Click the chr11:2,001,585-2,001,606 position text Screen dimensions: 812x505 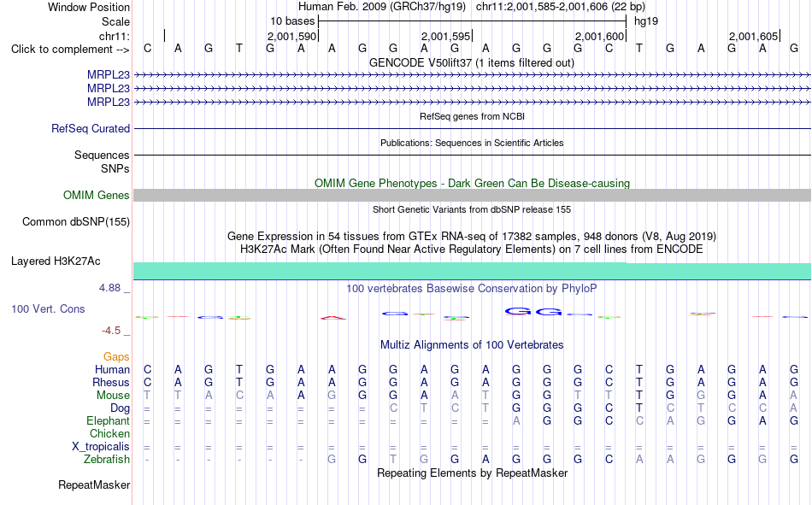pyautogui.click(x=561, y=7)
